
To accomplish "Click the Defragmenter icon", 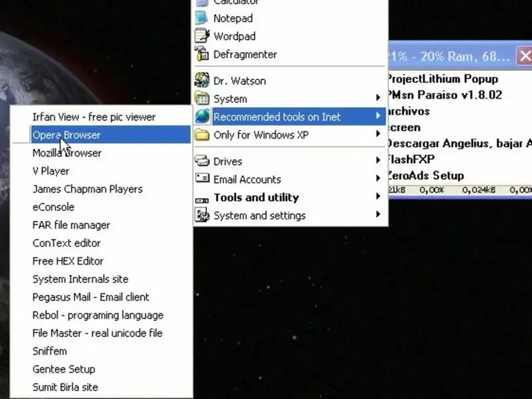I will 201,54.
